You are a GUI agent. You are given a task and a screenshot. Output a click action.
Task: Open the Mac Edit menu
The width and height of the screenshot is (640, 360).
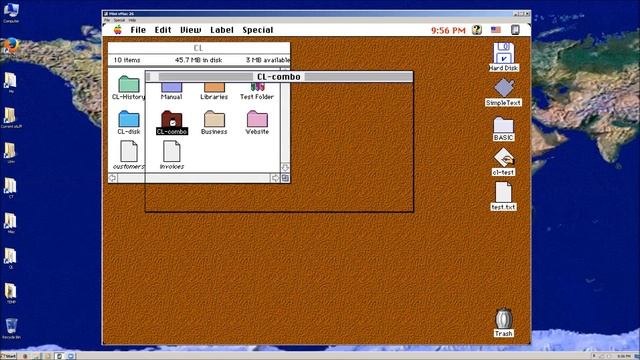coord(162,30)
